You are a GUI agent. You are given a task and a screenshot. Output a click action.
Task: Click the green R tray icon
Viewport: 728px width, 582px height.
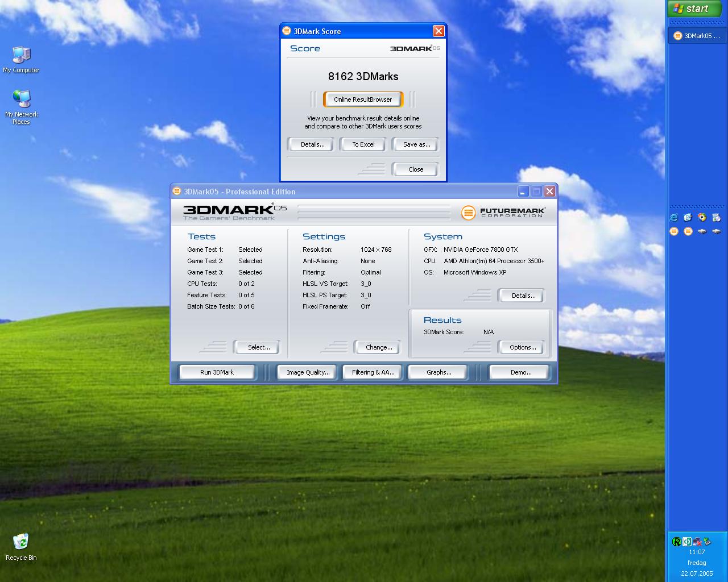(676, 542)
